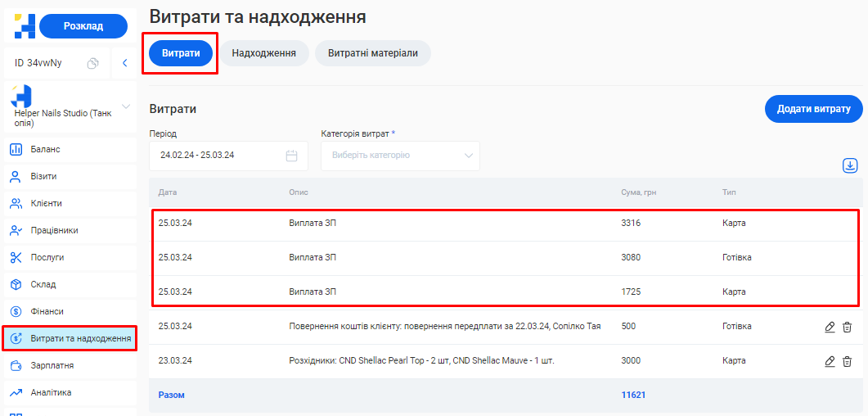Copy the ID 34vwNy code icon
This screenshot has height=416, width=868.
[x=93, y=63]
